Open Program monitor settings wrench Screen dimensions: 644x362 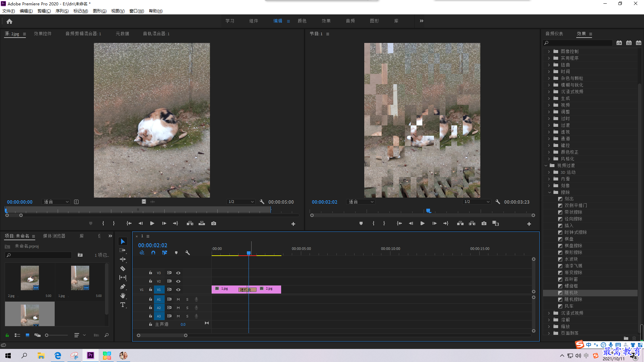pyautogui.click(x=498, y=202)
